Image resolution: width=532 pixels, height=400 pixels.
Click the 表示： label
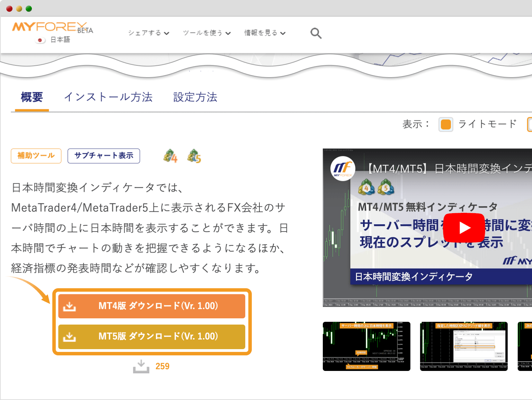[x=416, y=124]
